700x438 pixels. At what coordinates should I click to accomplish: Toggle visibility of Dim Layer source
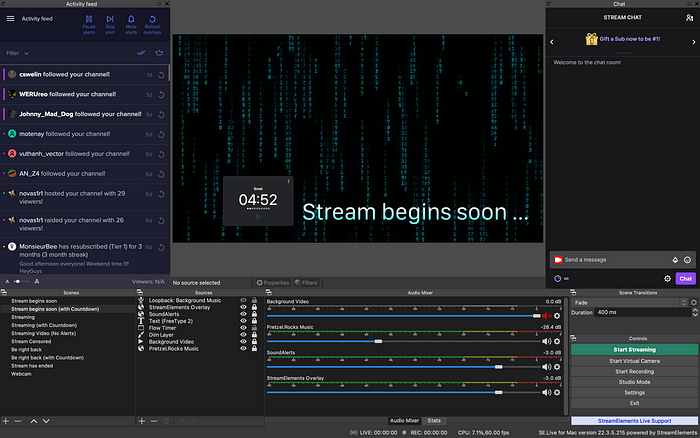tap(243, 334)
